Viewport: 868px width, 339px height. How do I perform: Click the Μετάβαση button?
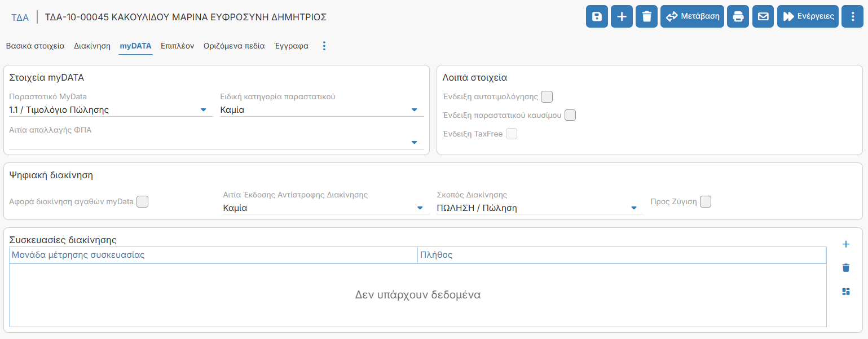693,16
